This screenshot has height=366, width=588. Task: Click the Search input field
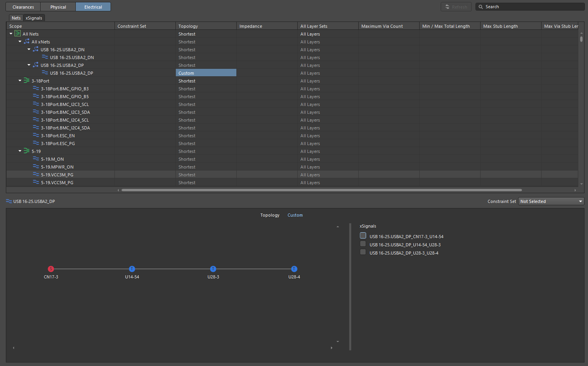(533, 7)
